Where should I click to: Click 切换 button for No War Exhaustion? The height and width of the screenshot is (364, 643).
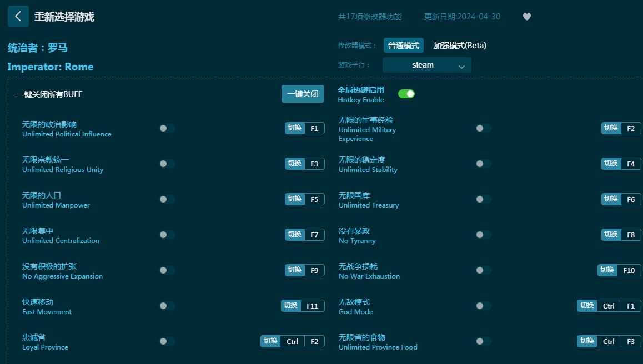pyautogui.click(x=607, y=270)
